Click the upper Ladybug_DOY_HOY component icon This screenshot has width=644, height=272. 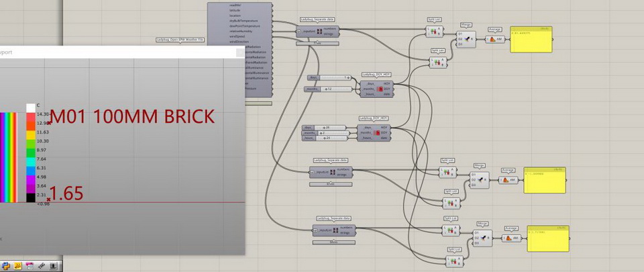(x=380, y=88)
